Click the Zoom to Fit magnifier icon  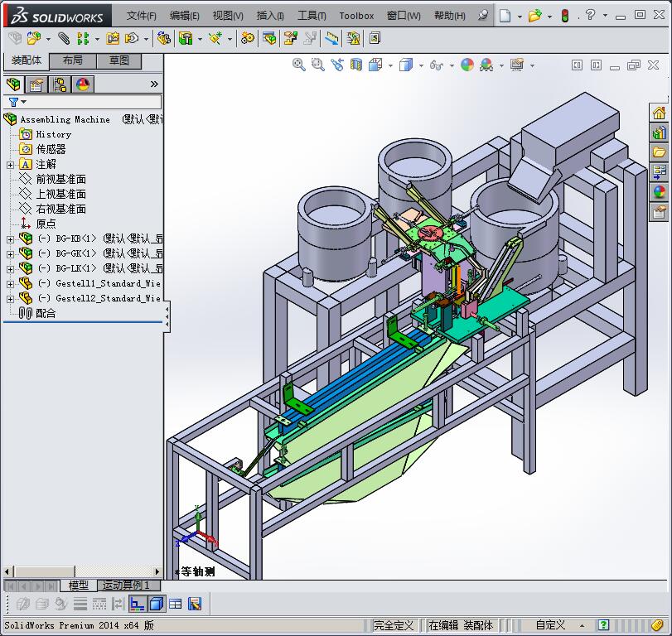pyautogui.click(x=299, y=65)
